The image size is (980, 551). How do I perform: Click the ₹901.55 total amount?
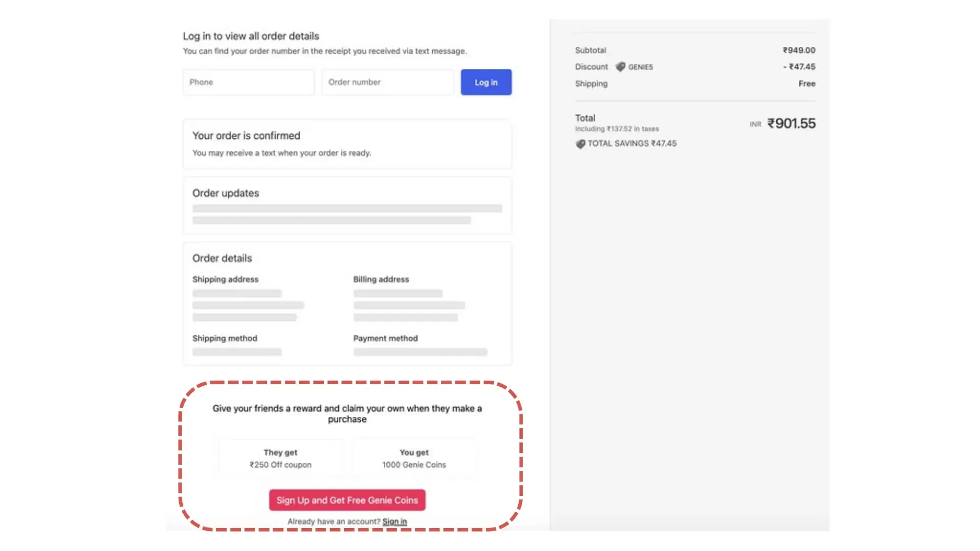pyautogui.click(x=791, y=123)
